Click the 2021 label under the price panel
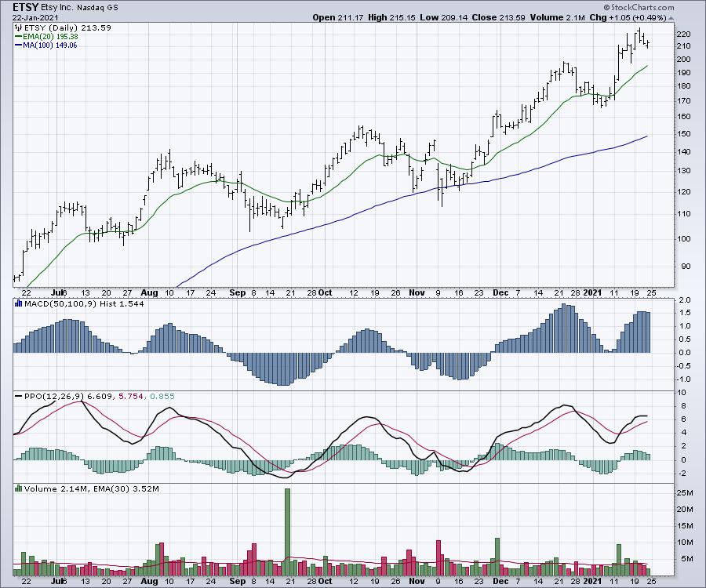Screen dimensions: 706x588 point(592,292)
